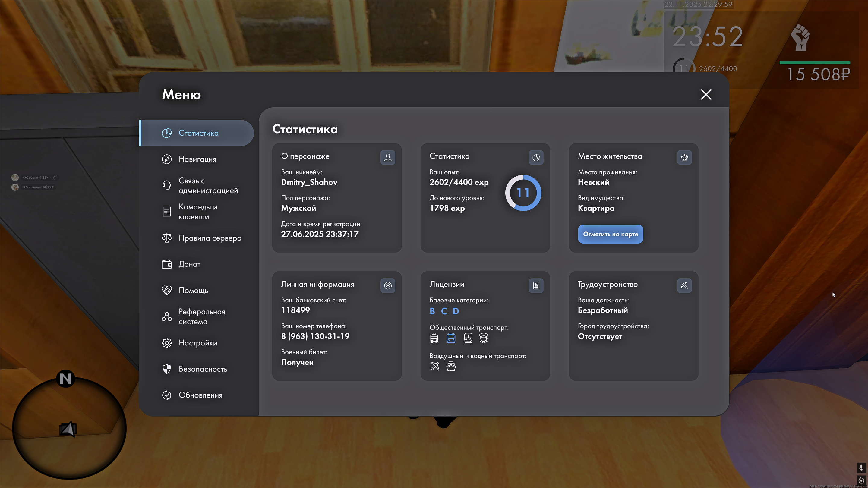
Task: Click the airplane license icon
Action: [435, 366]
